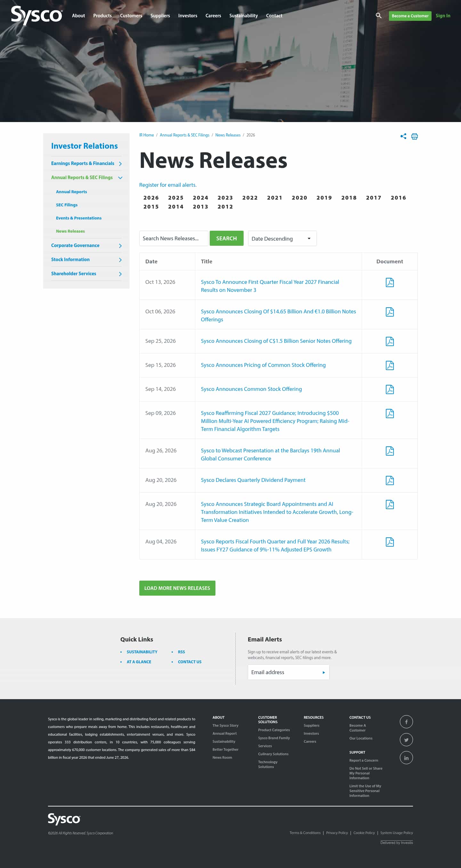461x868 pixels.
Task: Open the site search magnifier icon
Action: 378,15
